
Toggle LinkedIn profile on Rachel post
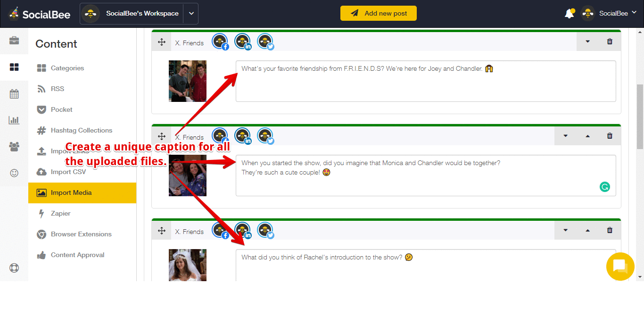pos(243,230)
